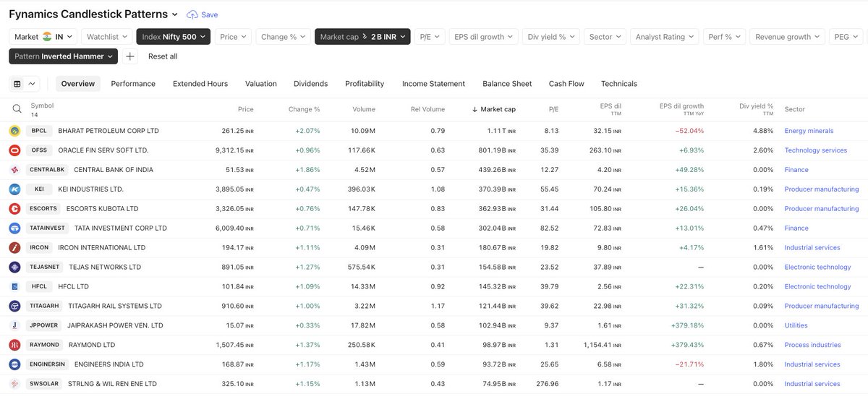Click Technology services sector link

pyautogui.click(x=816, y=150)
